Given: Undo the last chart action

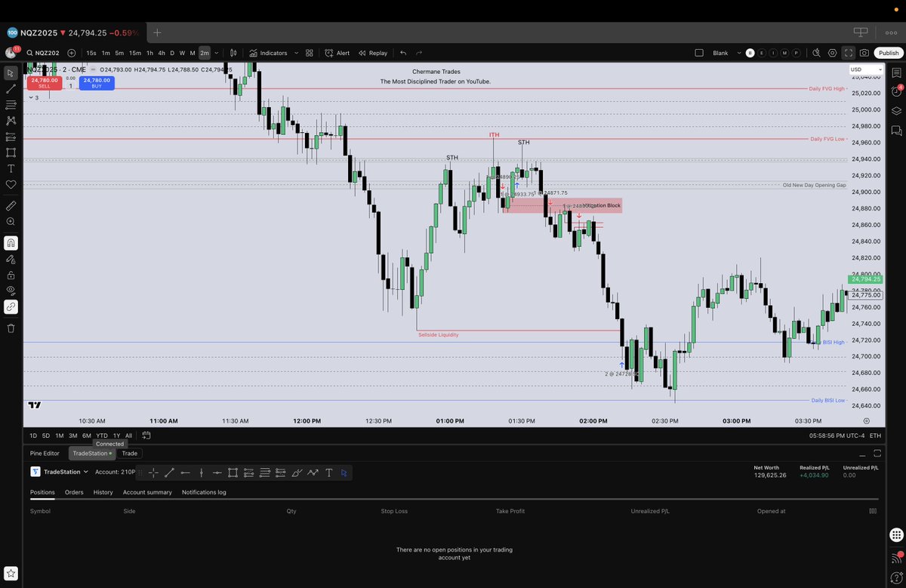Looking at the screenshot, I should (x=403, y=53).
